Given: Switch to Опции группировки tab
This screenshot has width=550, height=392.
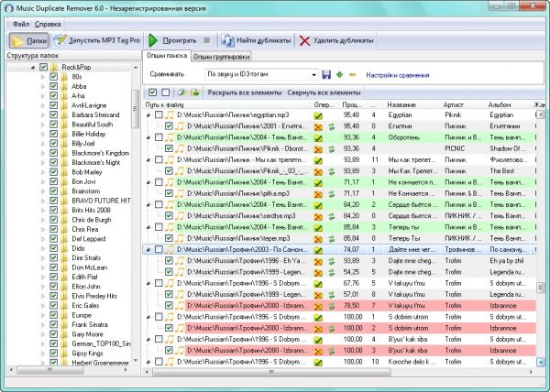Looking at the screenshot, I should [222, 56].
